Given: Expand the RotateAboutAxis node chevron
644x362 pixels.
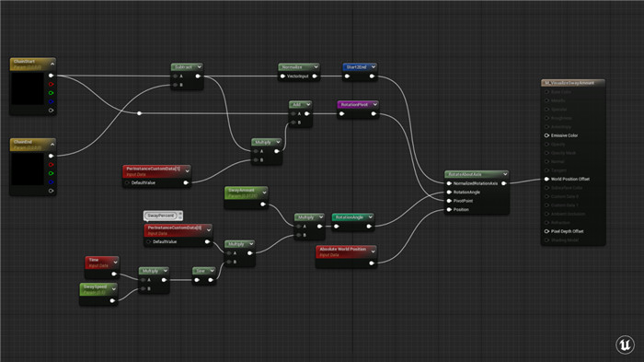Looking at the screenshot, I should [x=505, y=174].
